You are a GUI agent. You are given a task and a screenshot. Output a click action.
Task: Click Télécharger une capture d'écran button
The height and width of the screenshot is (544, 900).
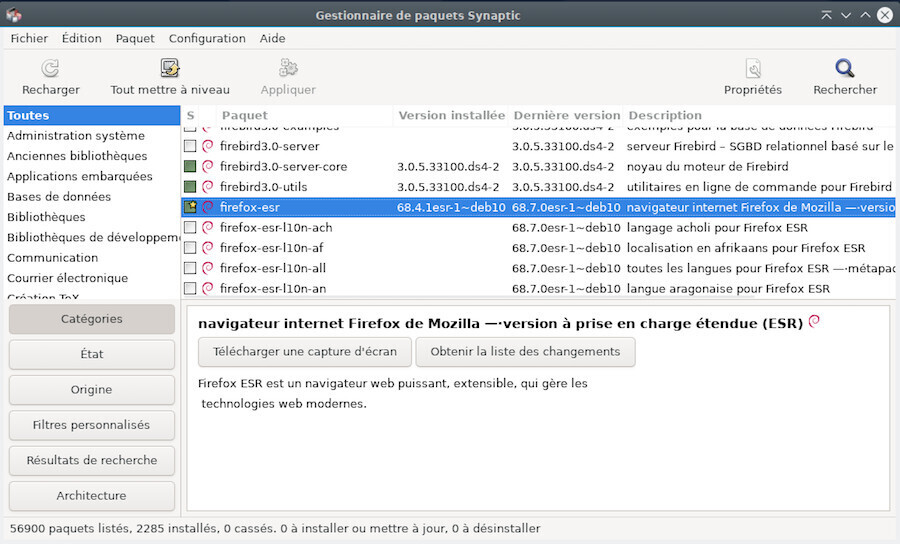click(304, 352)
